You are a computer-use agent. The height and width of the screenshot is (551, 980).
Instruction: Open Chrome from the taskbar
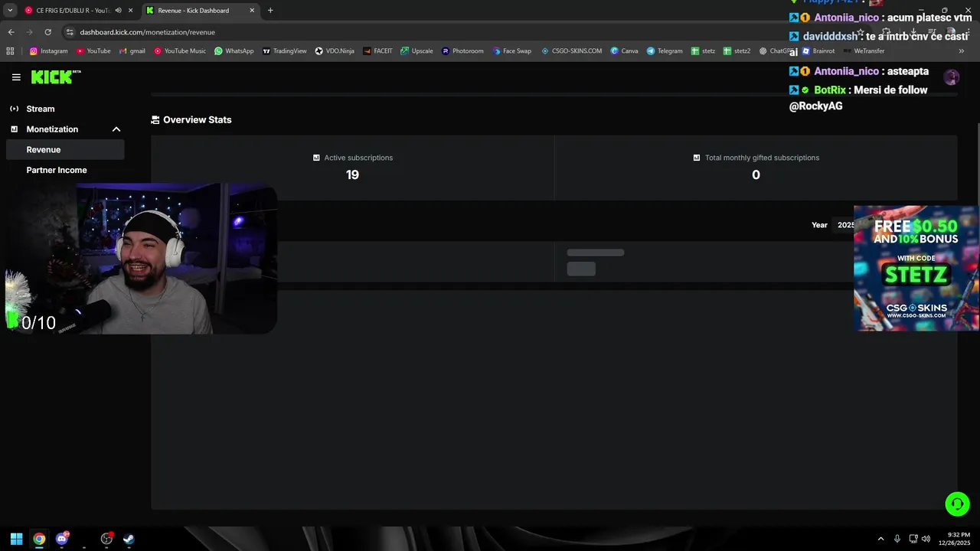(x=39, y=539)
